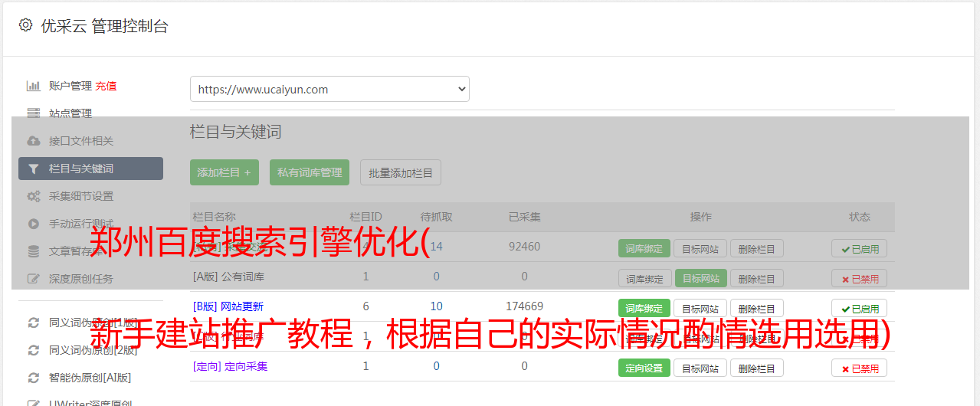Click the refresh icon for 同义词伪原创[1版]
Image resolution: width=980 pixels, height=406 pixels.
click(x=33, y=323)
